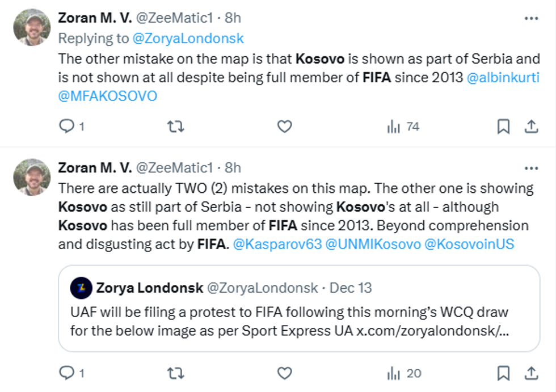Open more options for the second tweet
The width and height of the screenshot is (556, 392).
point(531,168)
